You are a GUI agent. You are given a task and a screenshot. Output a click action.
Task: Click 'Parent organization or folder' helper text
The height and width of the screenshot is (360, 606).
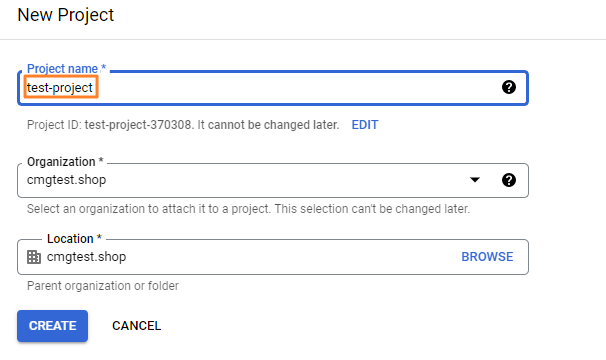pyautogui.click(x=103, y=286)
